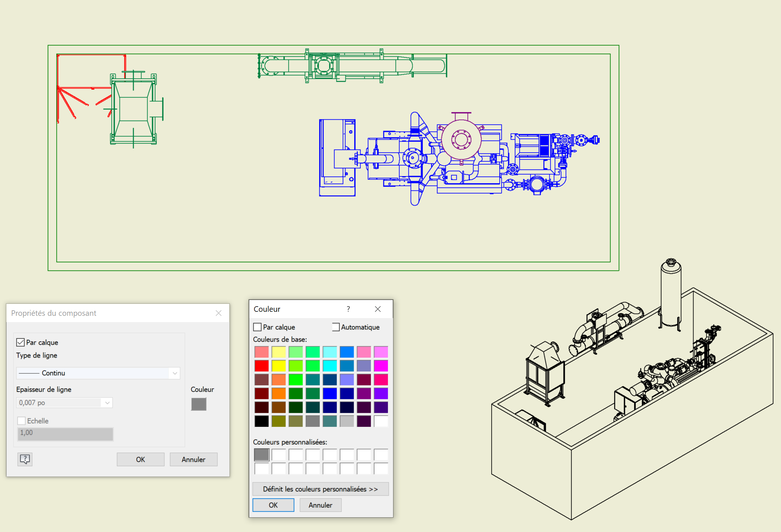Click Annuler in Propriétés du composant
Viewport: 781px width, 532px height.
tap(193, 459)
